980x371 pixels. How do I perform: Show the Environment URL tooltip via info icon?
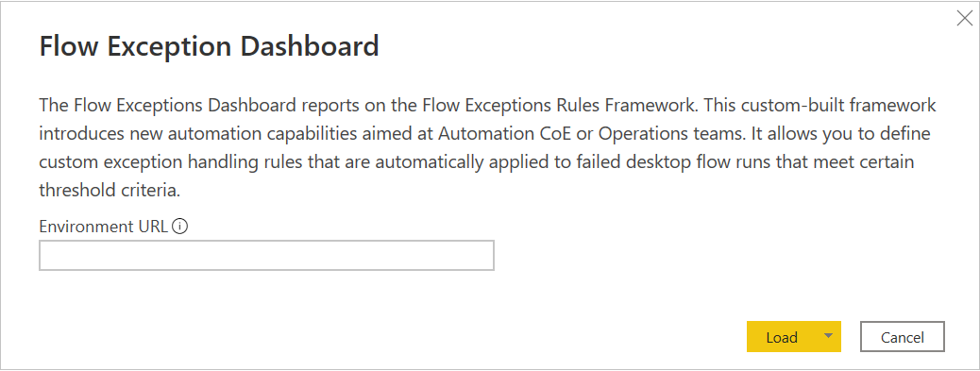[179, 227]
